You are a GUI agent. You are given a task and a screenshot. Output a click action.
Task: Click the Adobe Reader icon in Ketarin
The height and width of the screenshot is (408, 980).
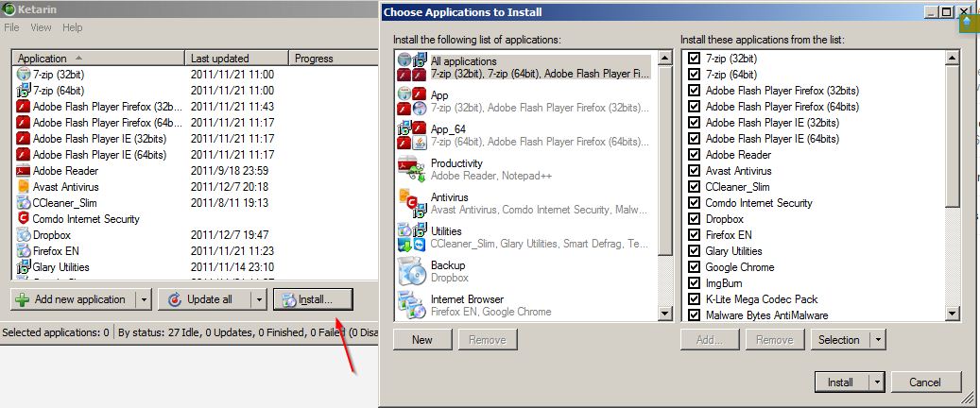23,171
